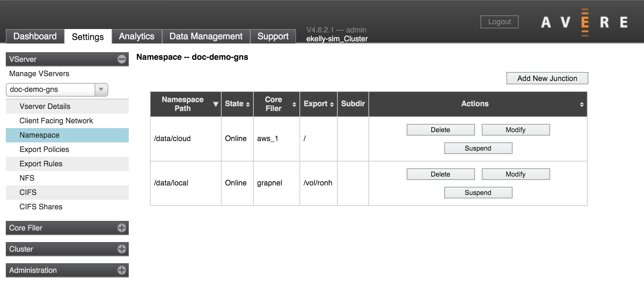Screen dimensions: 644x308
Task: Collapse the VServer section minus icon
Action: [122, 59]
